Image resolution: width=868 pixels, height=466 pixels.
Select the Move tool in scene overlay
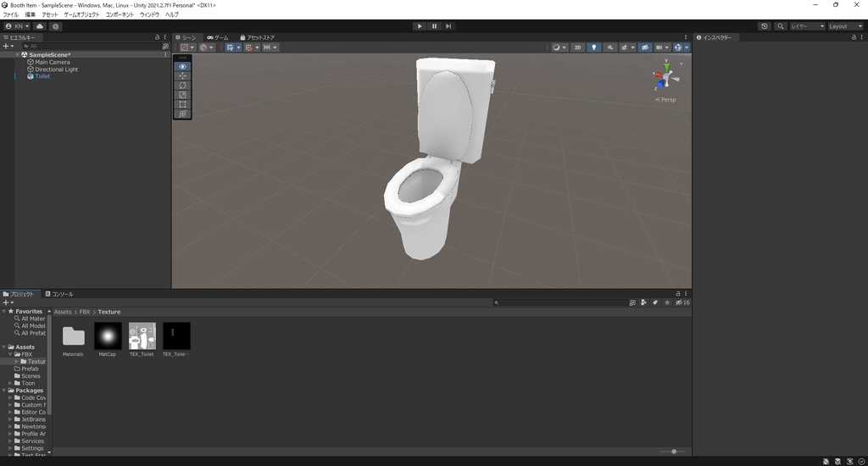point(183,75)
